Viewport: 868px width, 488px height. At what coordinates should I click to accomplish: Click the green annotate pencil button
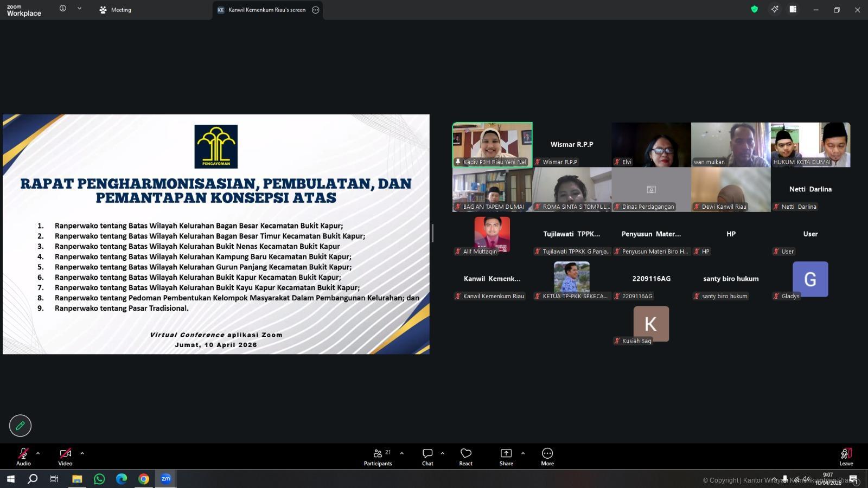(x=20, y=426)
